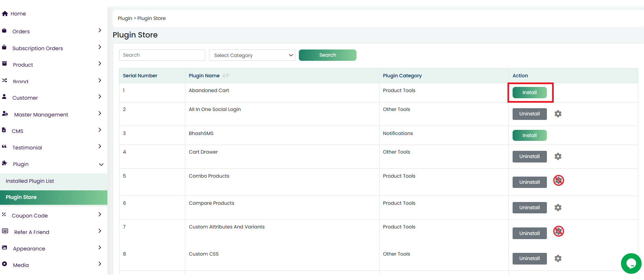Install the Abandoned Cart plugin
This screenshot has height=280, width=644.
click(x=529, y=92)
